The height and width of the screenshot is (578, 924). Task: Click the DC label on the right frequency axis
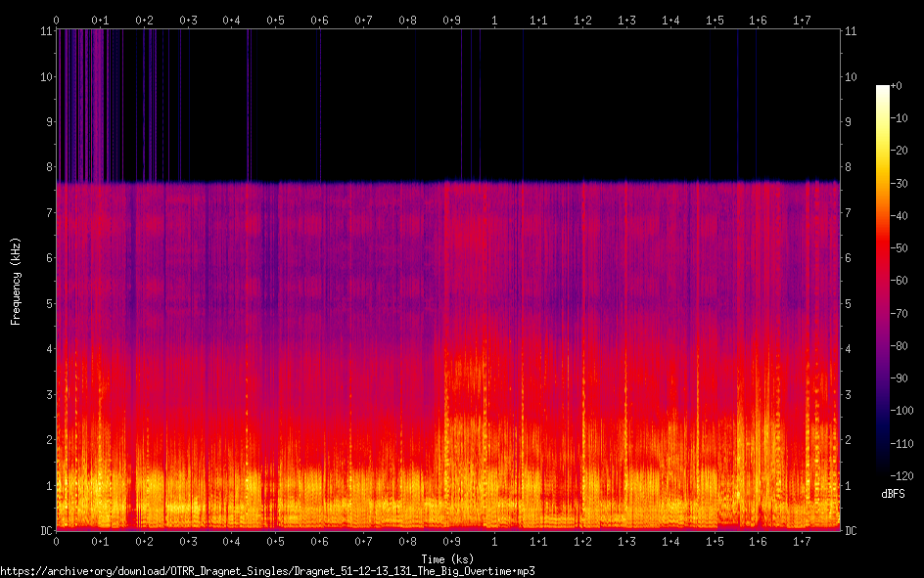[x=852, y=531]
